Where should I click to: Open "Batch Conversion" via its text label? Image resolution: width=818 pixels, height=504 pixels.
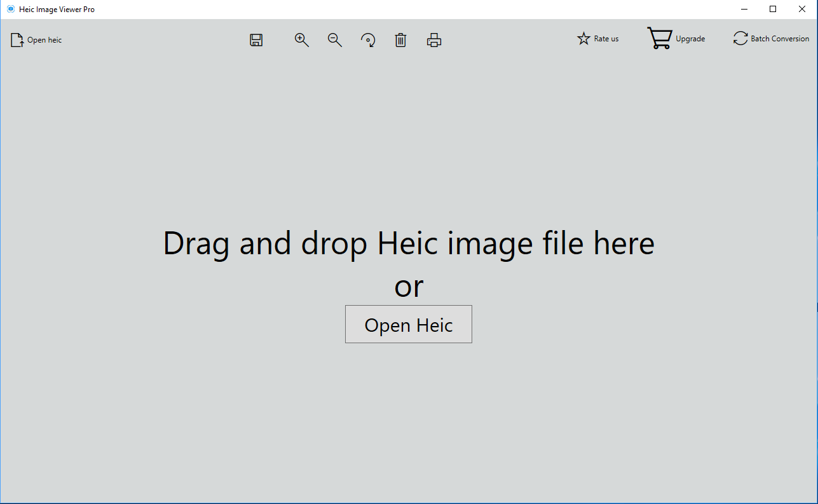(x=780, y=39)
